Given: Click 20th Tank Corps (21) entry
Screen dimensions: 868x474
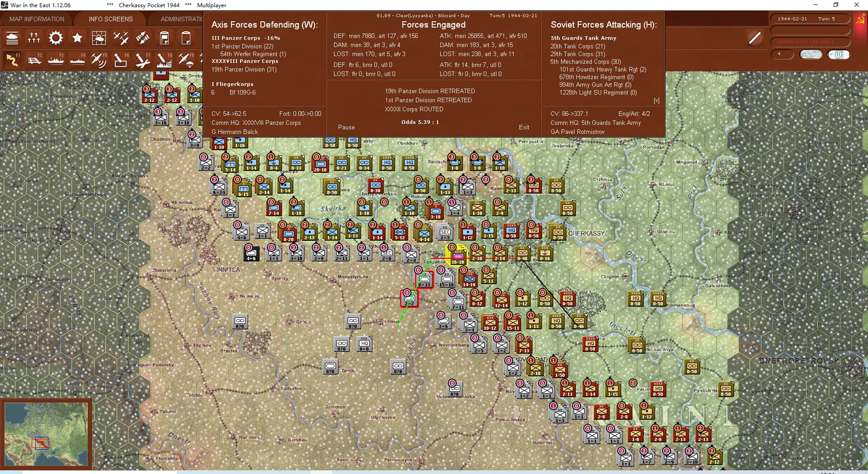Looking at the screenshot, I should (577, 46).
